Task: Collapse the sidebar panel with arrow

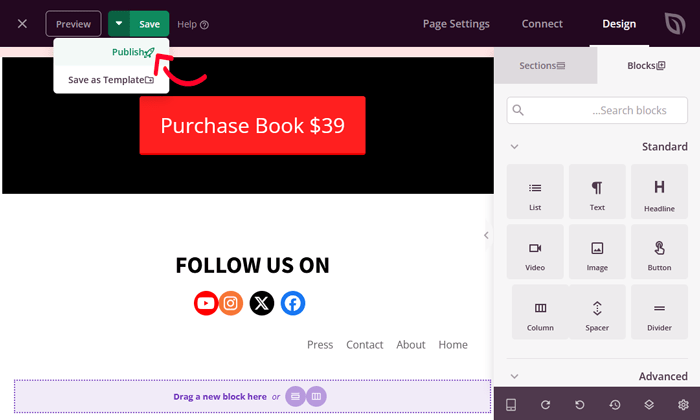Action: point(486,235)
